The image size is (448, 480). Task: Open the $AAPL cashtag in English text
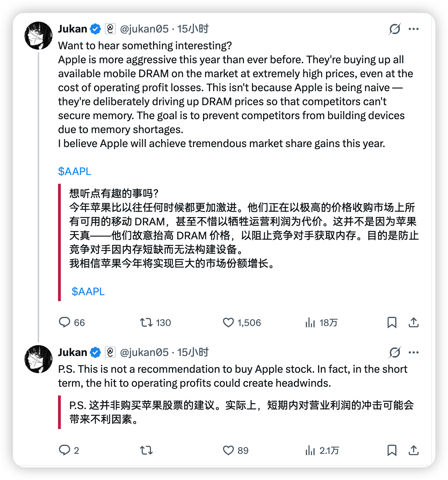click(x=74, y=171)
